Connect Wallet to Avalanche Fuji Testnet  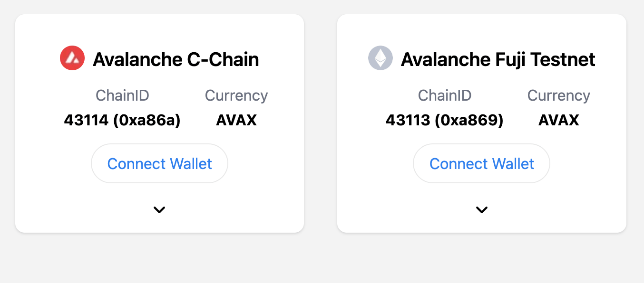(482, 164)
